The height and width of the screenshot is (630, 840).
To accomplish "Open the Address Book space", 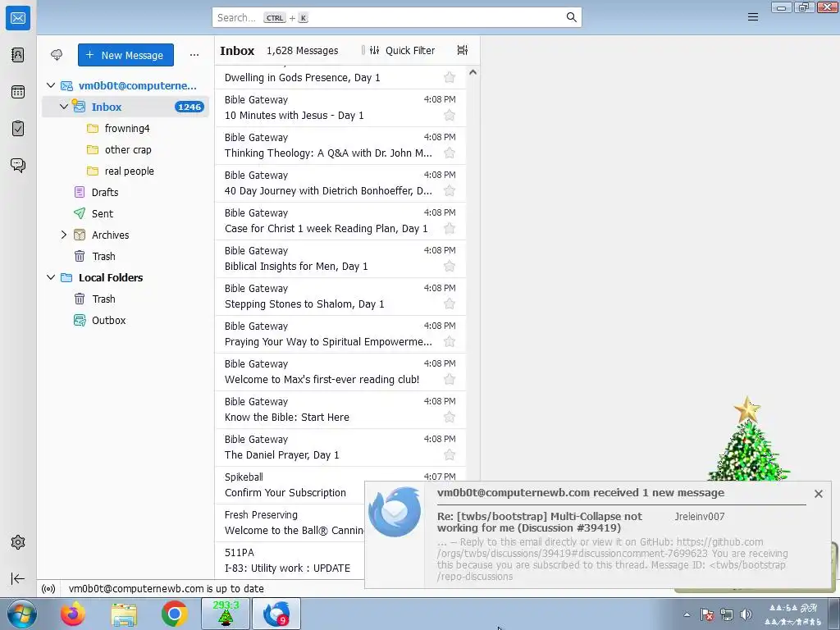I will pos(18,55).
